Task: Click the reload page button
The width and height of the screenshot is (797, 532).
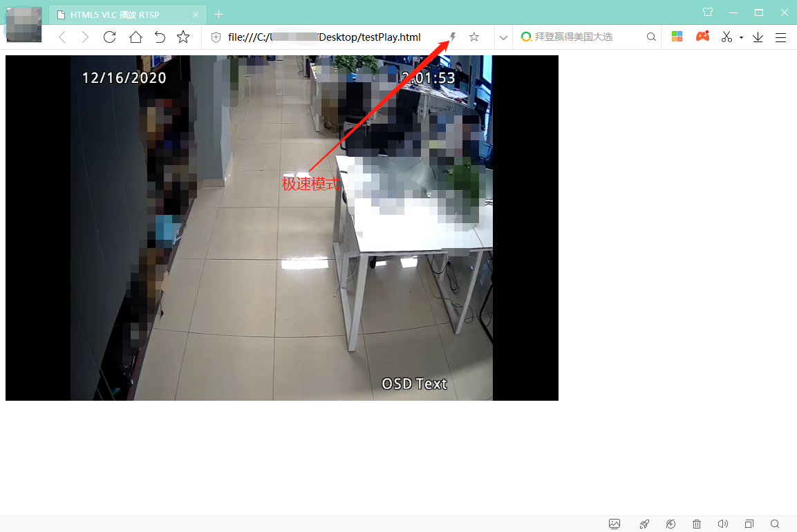Action: click(109, 37)
